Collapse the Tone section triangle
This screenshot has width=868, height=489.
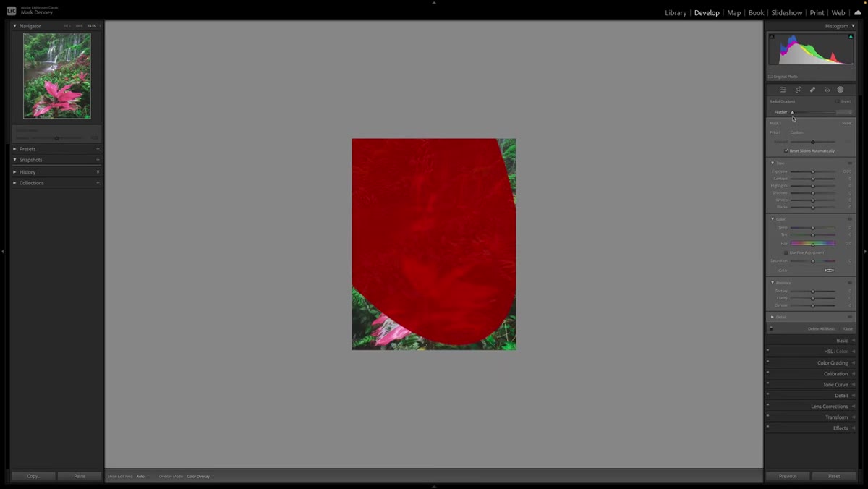773,163
